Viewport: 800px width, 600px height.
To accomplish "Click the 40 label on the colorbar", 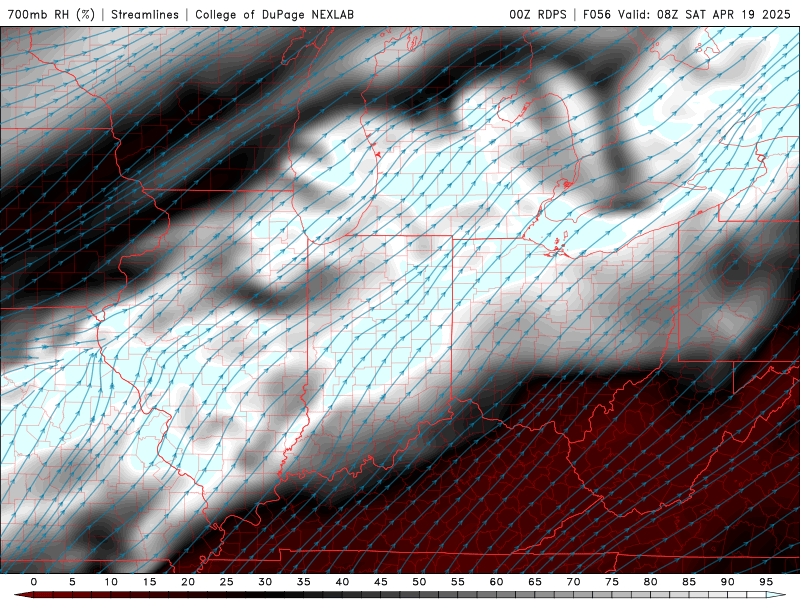I will 342,582.
